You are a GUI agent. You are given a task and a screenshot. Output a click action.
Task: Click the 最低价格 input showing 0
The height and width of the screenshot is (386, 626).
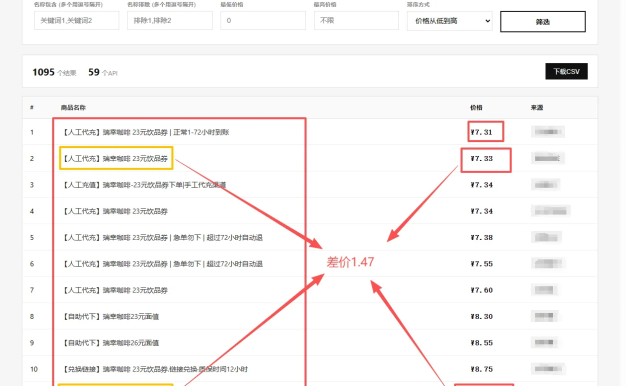(263, 20)
